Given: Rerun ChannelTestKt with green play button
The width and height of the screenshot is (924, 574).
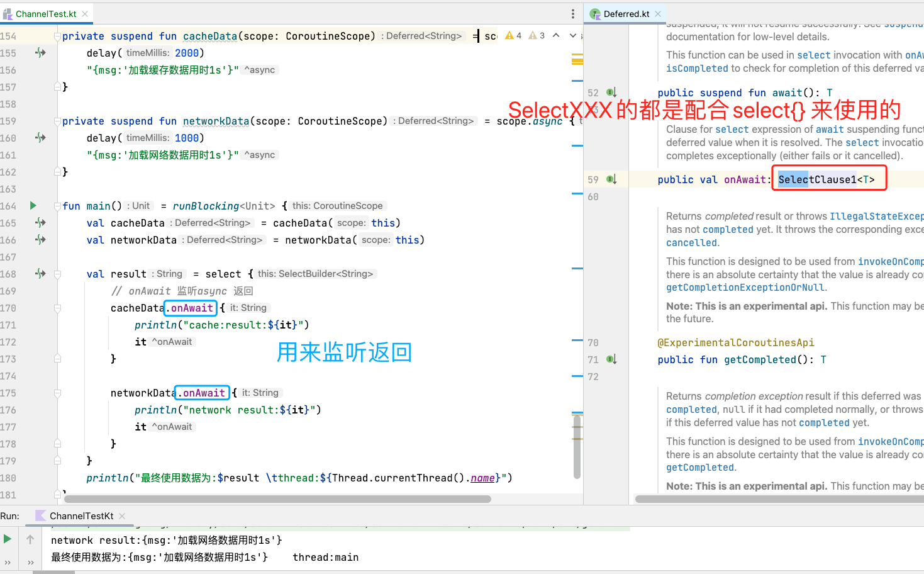Looking at the screenshot, I should tap(8, 539).
